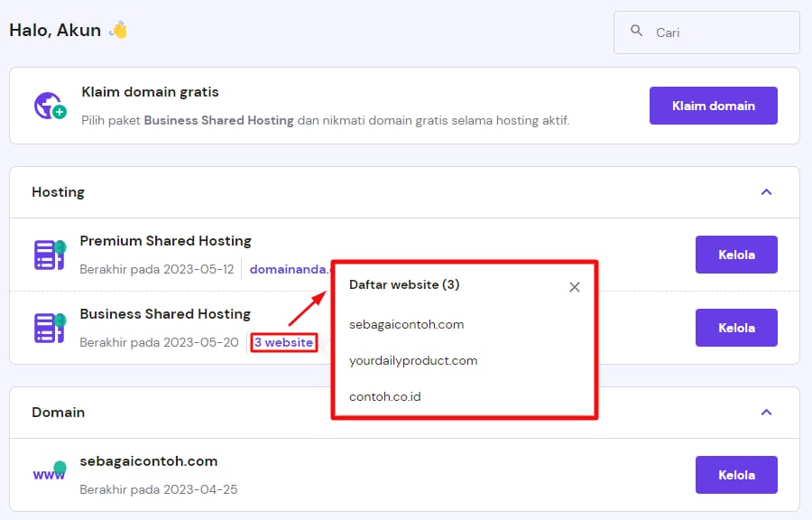Click the Klaim domain button
The height and width of the screenshot is (520, 812).
[x=713, y=105]
